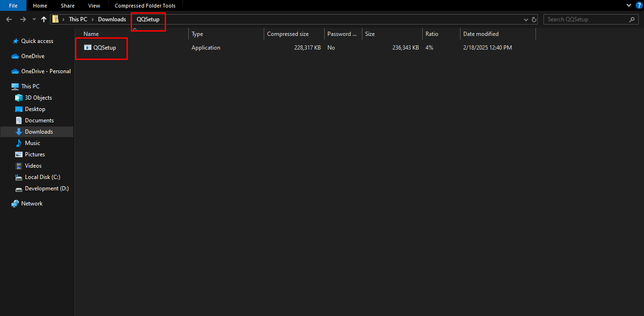Click the Quick access star icon

16,41
